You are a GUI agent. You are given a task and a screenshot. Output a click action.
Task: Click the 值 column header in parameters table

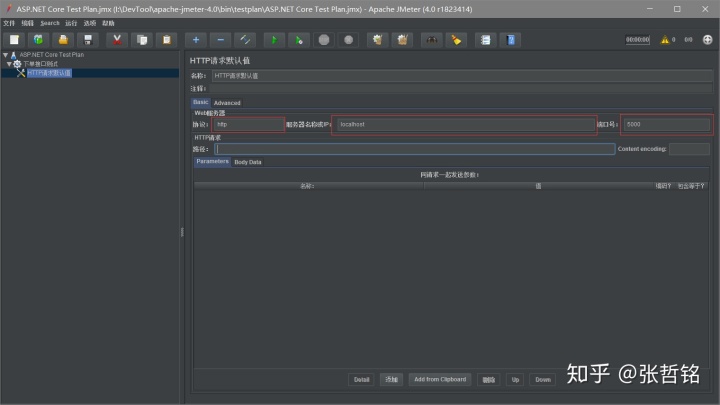pos(538,186)
